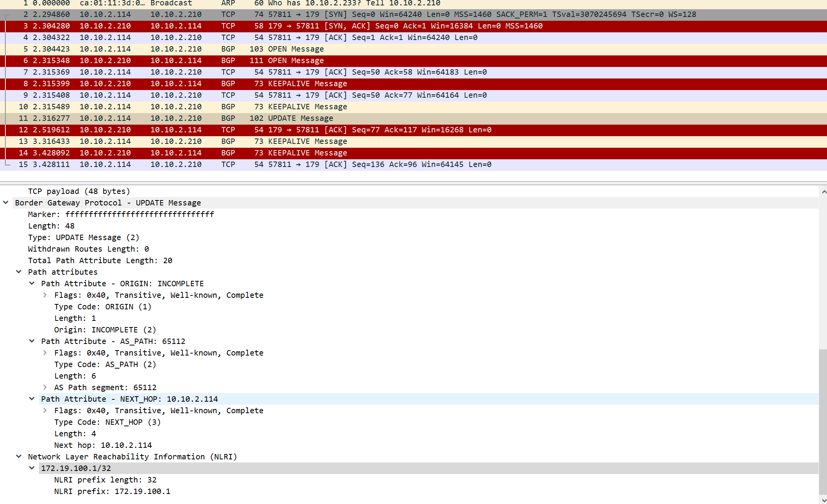Click the details pane scroll up arrow
827x504 pixels.
point(824,192)
